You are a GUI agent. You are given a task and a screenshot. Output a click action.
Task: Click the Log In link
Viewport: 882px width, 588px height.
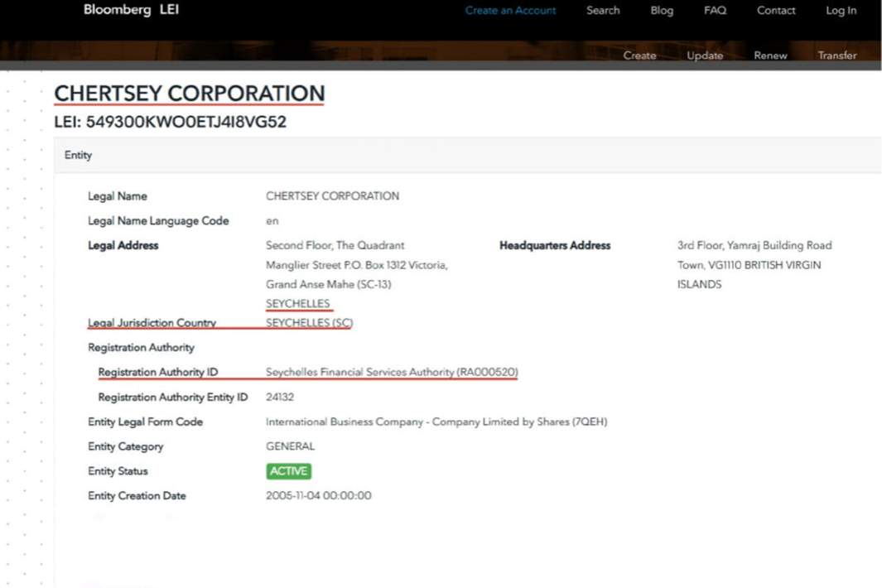[841, 11]
